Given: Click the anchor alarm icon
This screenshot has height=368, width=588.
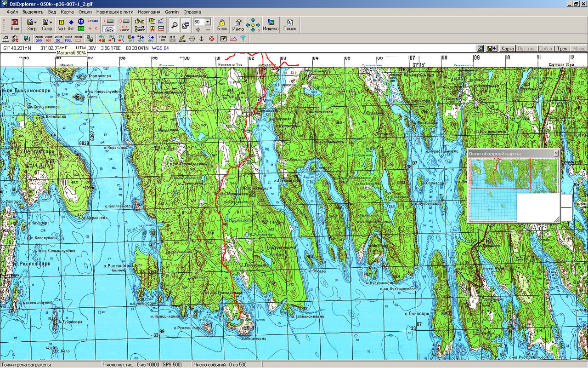Looking at the screenshot, I should pyautogui.click(x=202, y=39).
